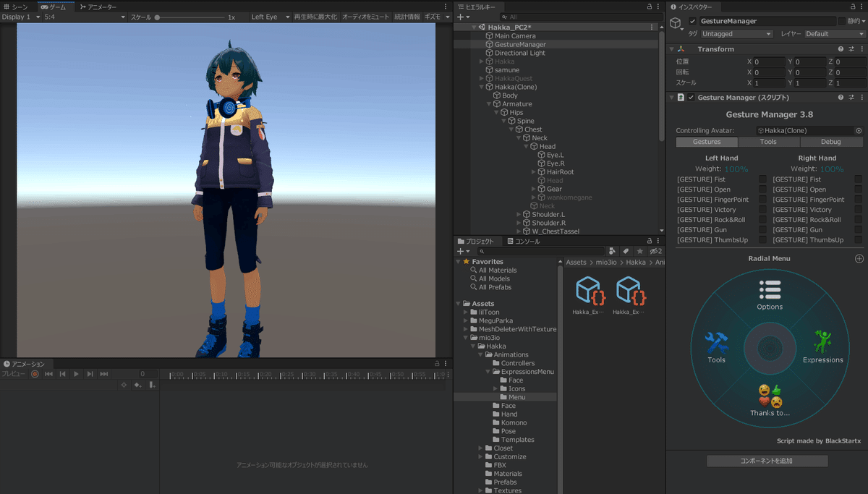Click the favorites star icon in Project toolbar
This screenshot has width=868, height=494.
pos(639,251)
